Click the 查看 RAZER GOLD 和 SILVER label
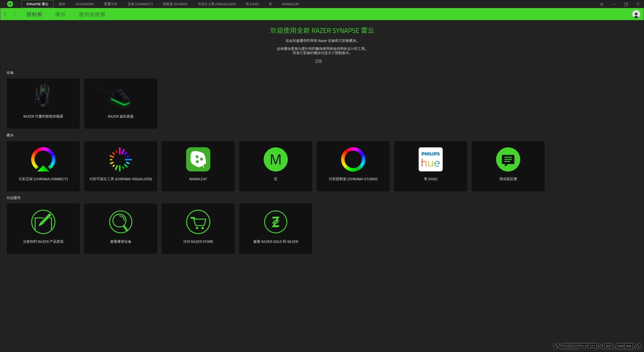 (276, 242)
